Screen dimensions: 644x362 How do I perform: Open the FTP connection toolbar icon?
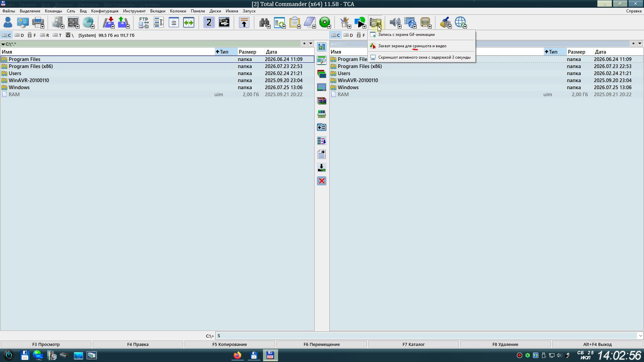144,22
